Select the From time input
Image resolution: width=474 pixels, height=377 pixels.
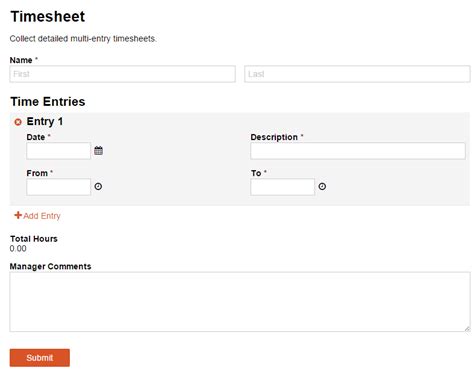[58, 187]
